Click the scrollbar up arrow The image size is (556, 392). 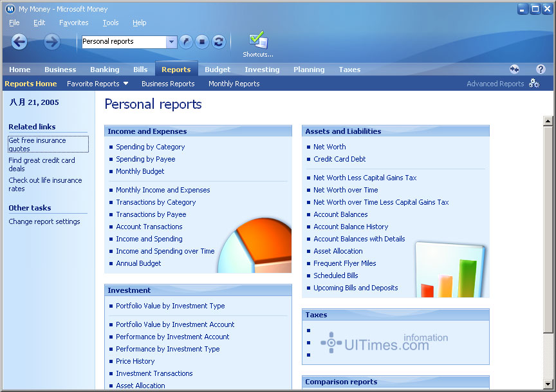click(x=548, y=121)
